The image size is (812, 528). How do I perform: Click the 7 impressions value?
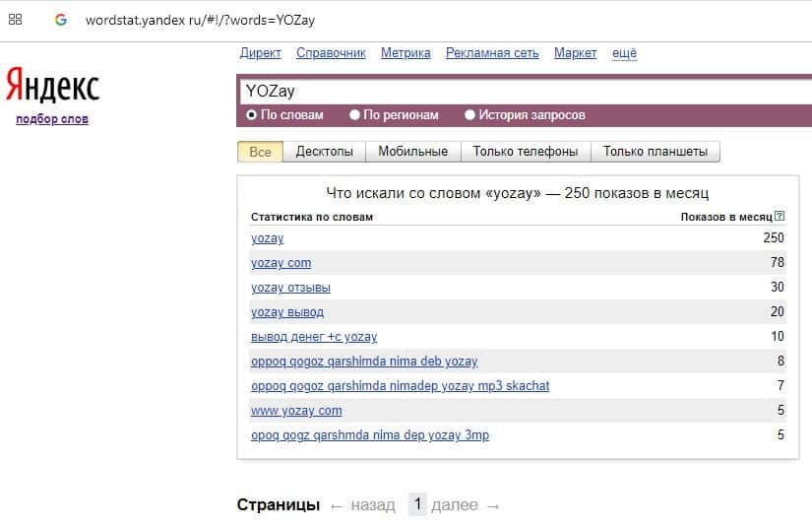(781, 385)
